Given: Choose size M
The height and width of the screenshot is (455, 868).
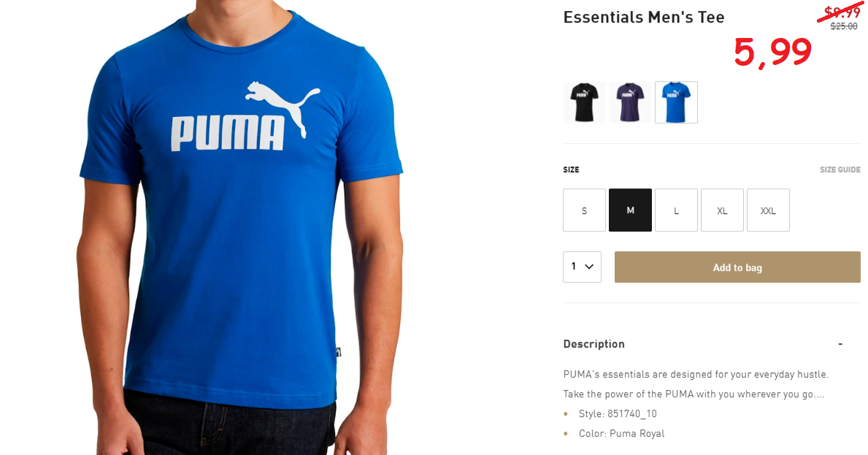Looking at the screenshot, I should pyautogui.click(x=630, y=210).
